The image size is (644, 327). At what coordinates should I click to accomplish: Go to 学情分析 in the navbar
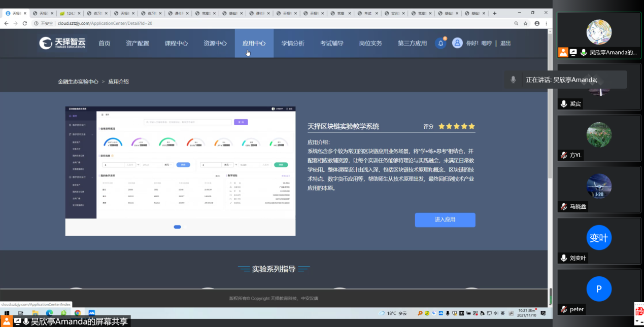tap(293, 44)
